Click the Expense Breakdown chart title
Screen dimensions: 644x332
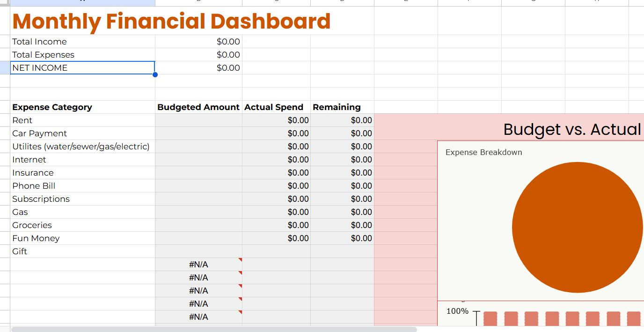pos(483,152)
